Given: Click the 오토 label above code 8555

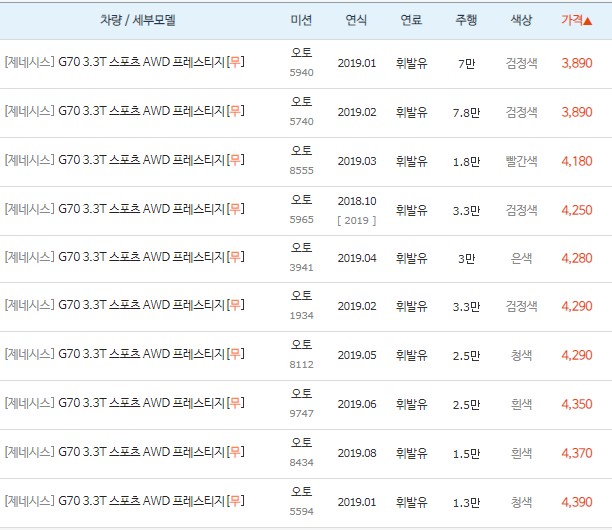Looking at the screenshot, I should [x=301, y=150].
